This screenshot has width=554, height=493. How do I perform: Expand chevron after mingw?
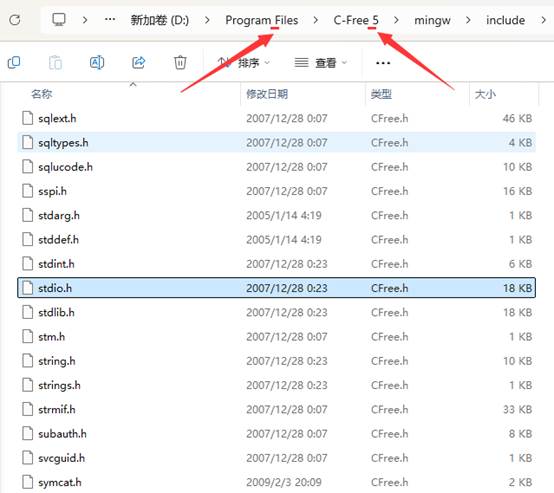tap(468, 20)
